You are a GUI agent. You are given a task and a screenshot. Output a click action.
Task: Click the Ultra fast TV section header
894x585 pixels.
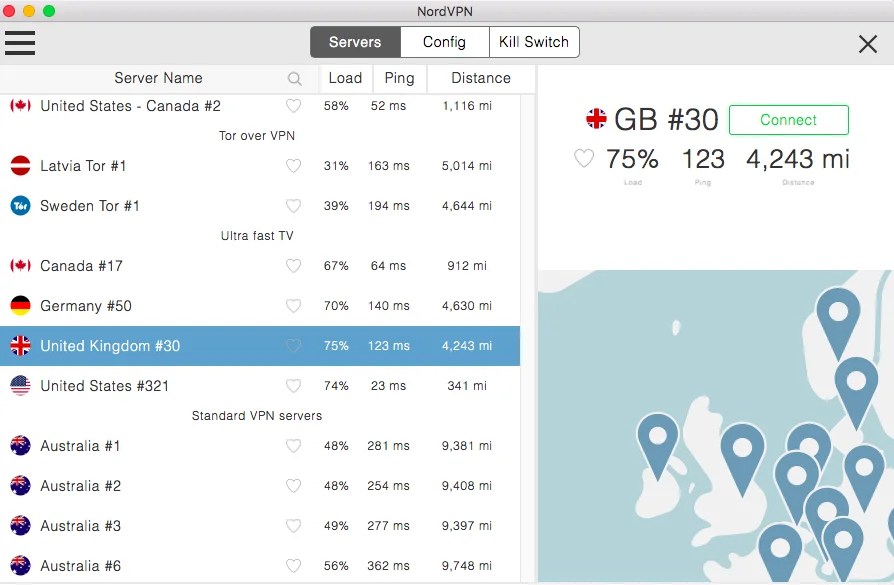pyautogui.click(x=257, y=235)
